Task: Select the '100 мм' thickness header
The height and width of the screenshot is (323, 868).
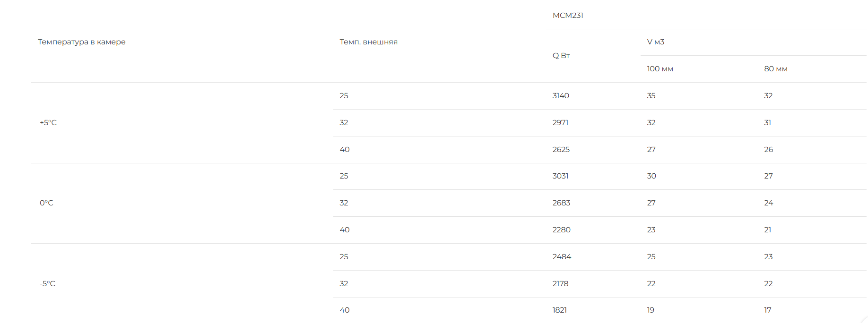Action: click(660, 69)
